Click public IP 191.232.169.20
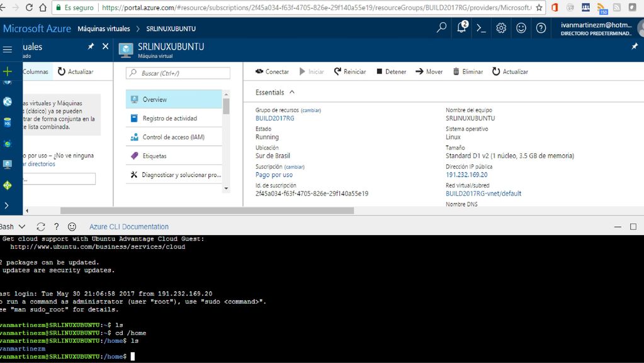 pos(466,175)
